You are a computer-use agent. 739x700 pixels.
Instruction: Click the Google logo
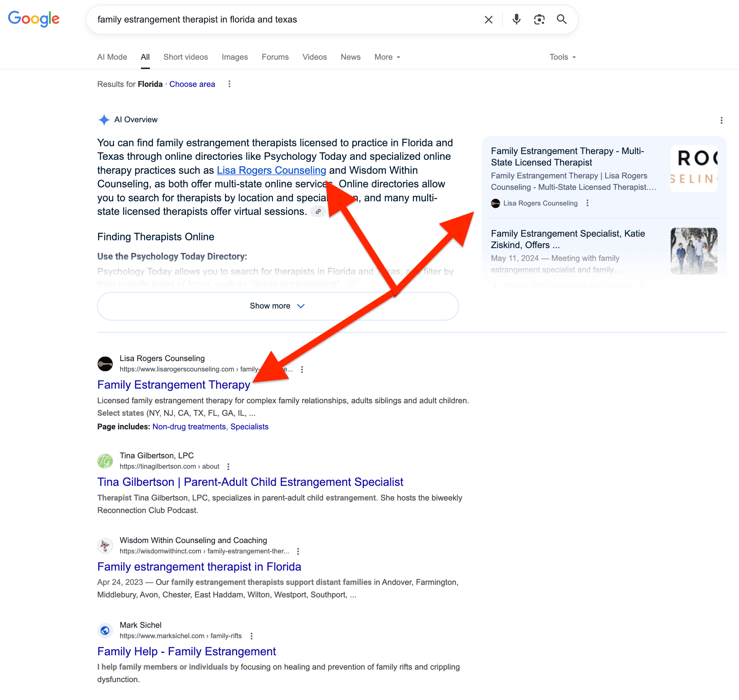click(x=34, y=19)
